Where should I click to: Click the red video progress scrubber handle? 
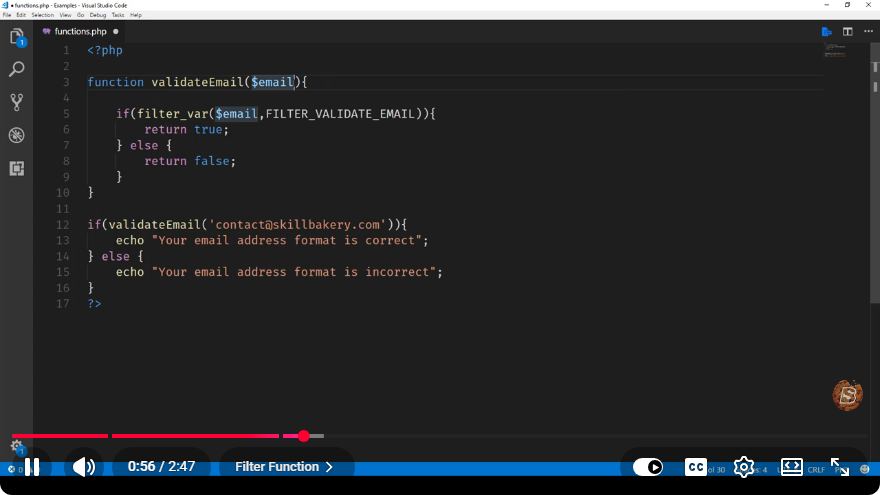click(x=304, y=436)
